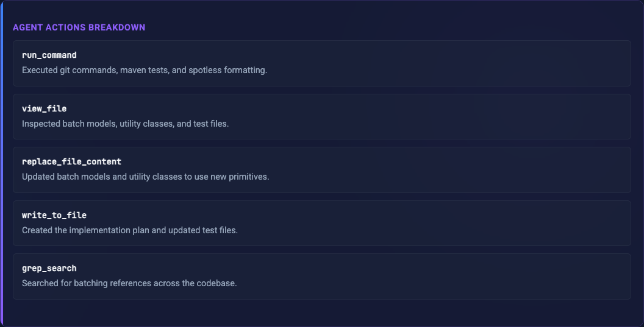The height and width of the screenshot is (327, 644).
Task: Select the write_to_file title
Action: (54, 215)
